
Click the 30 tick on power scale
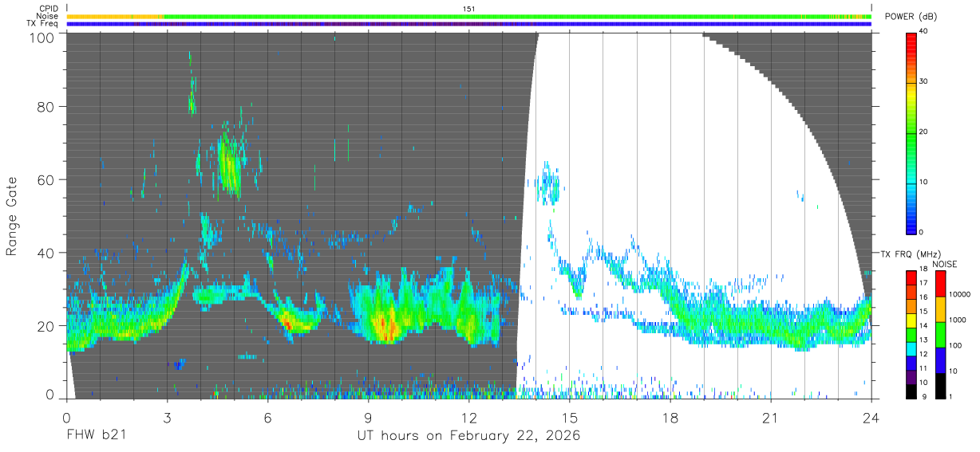(x=924, y=81)
